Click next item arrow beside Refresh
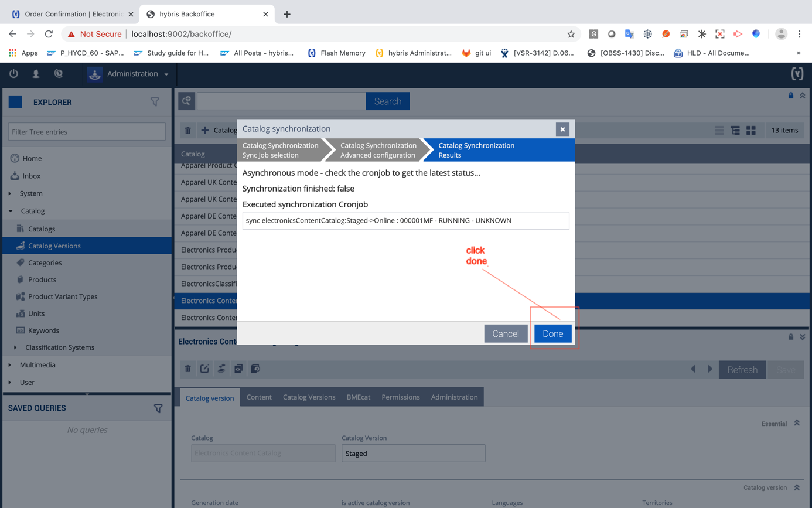This screenshot has width=812, height=508. pyautogui.click(x=710, y=370)
